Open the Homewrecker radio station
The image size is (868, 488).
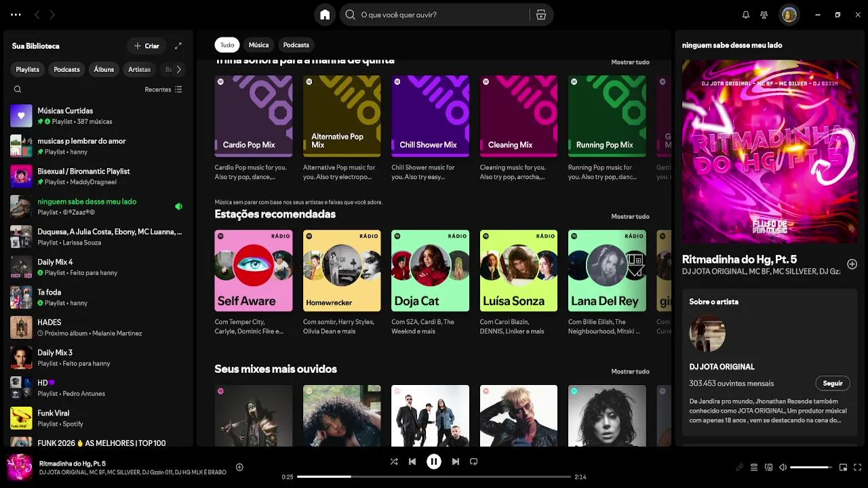(342, 283)
